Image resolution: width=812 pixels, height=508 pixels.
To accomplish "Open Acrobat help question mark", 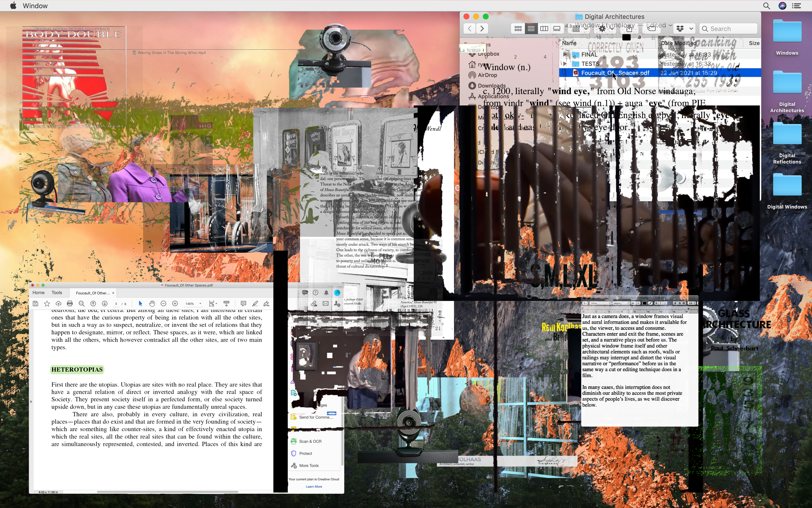I will coord(315,293).
